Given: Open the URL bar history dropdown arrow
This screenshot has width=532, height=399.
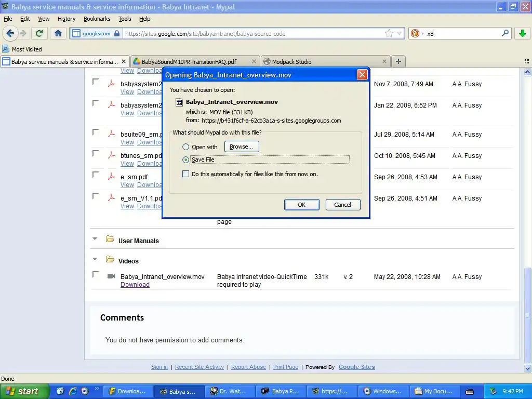Looking at the screenshot, I should (400, 33).
